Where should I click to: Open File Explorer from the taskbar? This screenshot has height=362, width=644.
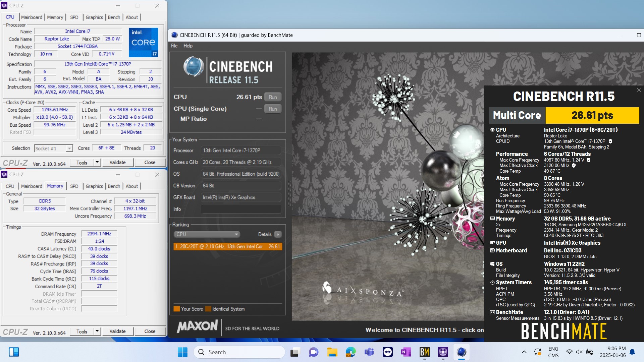tap(332, 352)
